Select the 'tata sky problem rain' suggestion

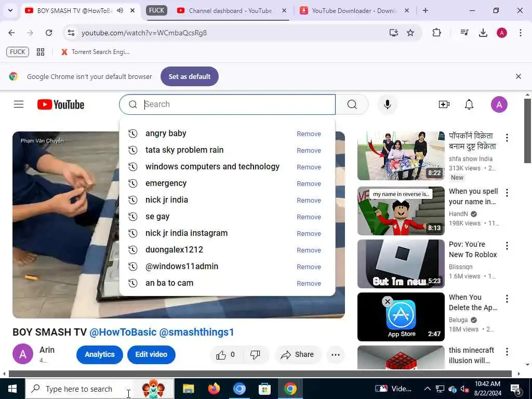click(227, 150)
